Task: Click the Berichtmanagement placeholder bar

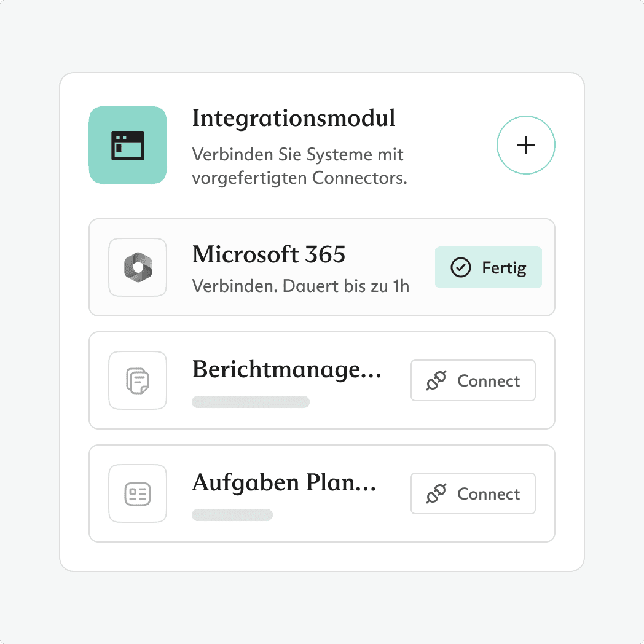Action: 251,402
